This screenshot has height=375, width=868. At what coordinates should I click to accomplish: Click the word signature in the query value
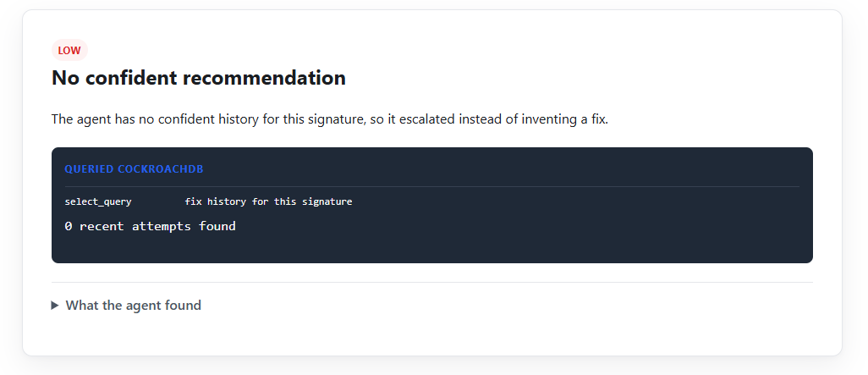[327, 201]
